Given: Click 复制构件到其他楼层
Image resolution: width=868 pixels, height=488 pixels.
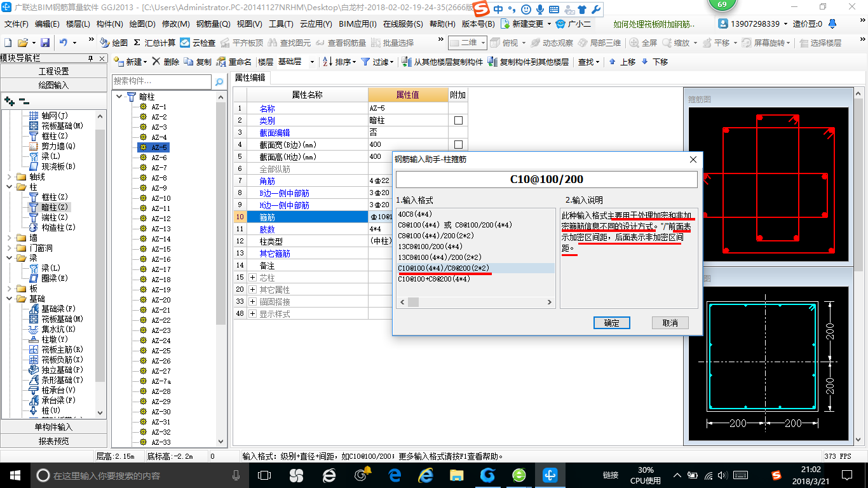Looking at the screenshot, I should 529,62.
